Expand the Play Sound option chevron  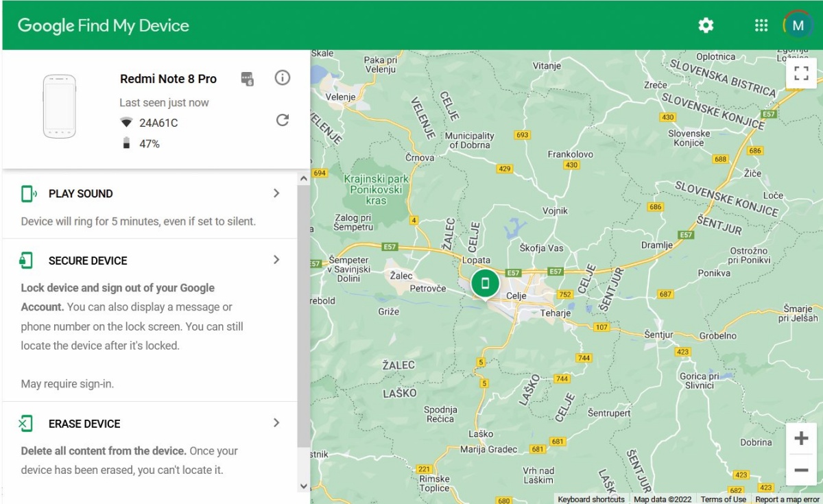276,193
